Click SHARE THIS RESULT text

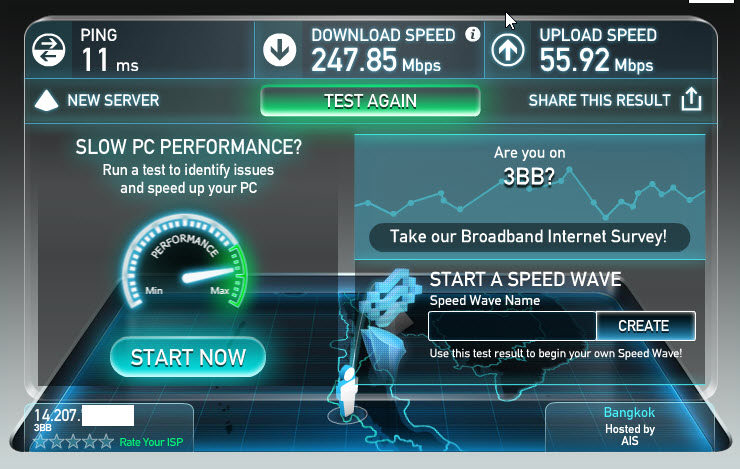point(599,100)
